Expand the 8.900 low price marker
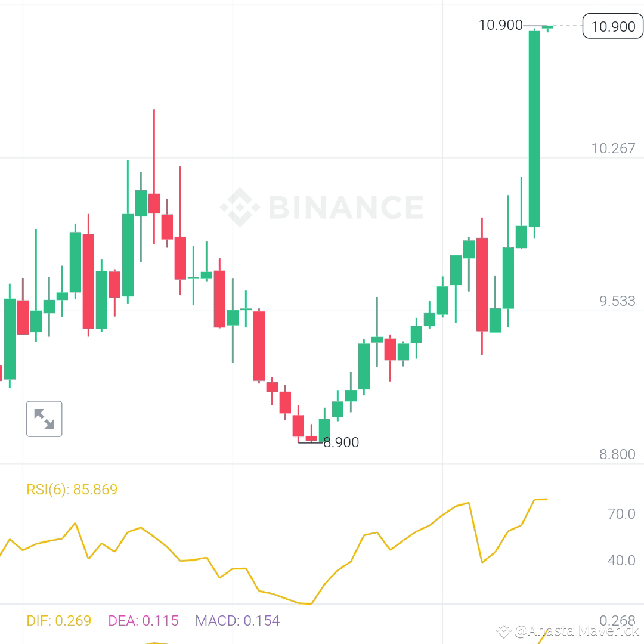644x644 pixels. click(341, 442)
